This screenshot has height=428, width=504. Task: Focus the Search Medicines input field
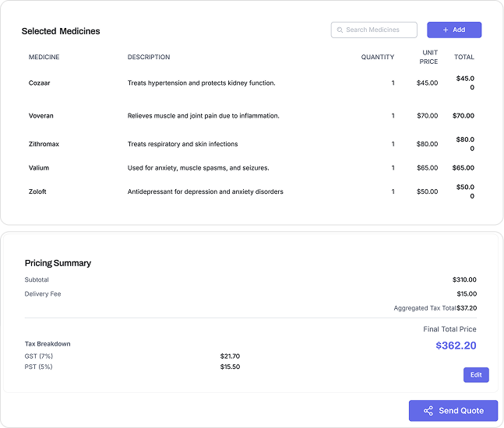click(379, 30)
